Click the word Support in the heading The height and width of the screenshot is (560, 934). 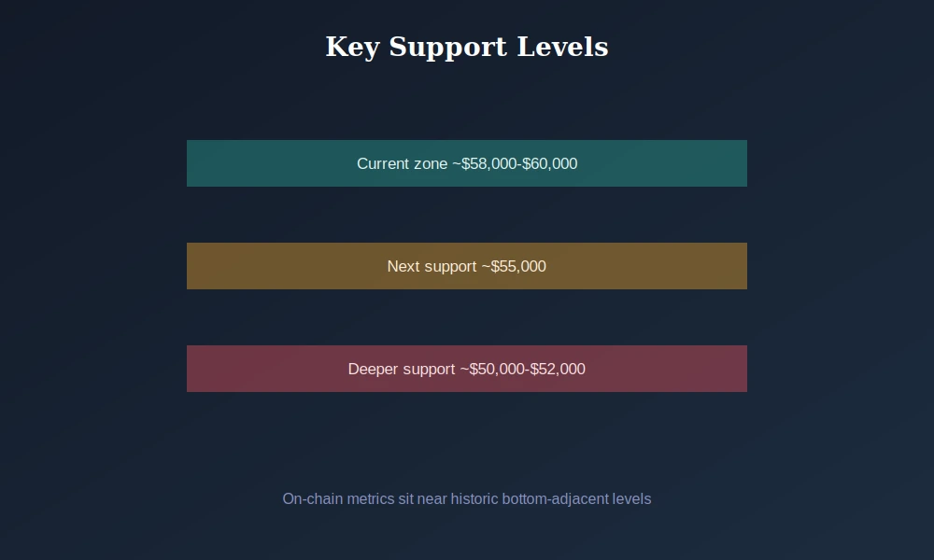(448, 48)
